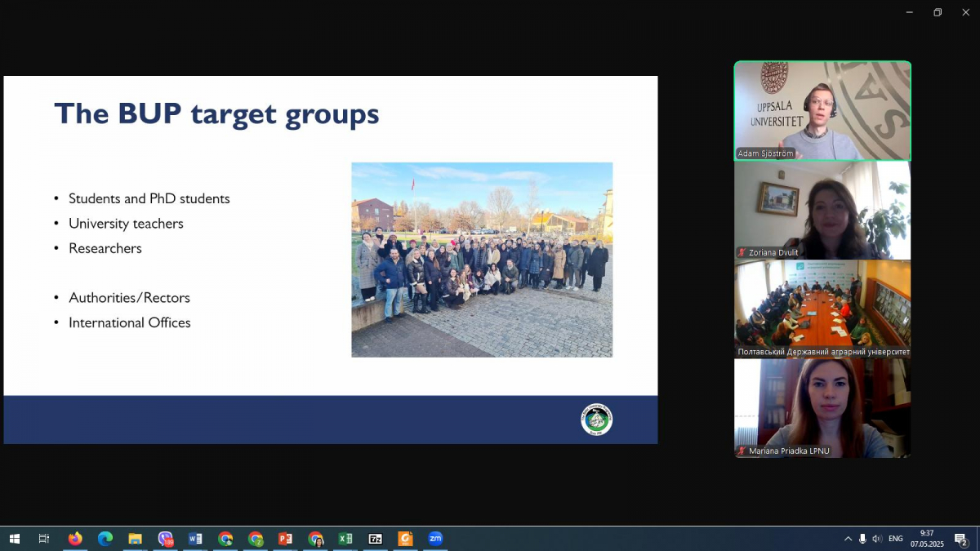Open the clock and calendar flyout

(x=927, y=539)
